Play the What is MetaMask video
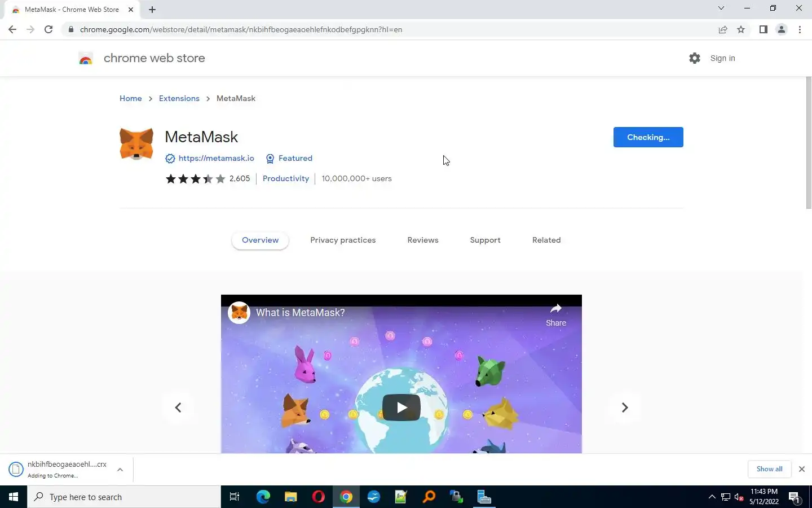The width and height of the screenshot is (812, 508). click(x=401, y=408)
